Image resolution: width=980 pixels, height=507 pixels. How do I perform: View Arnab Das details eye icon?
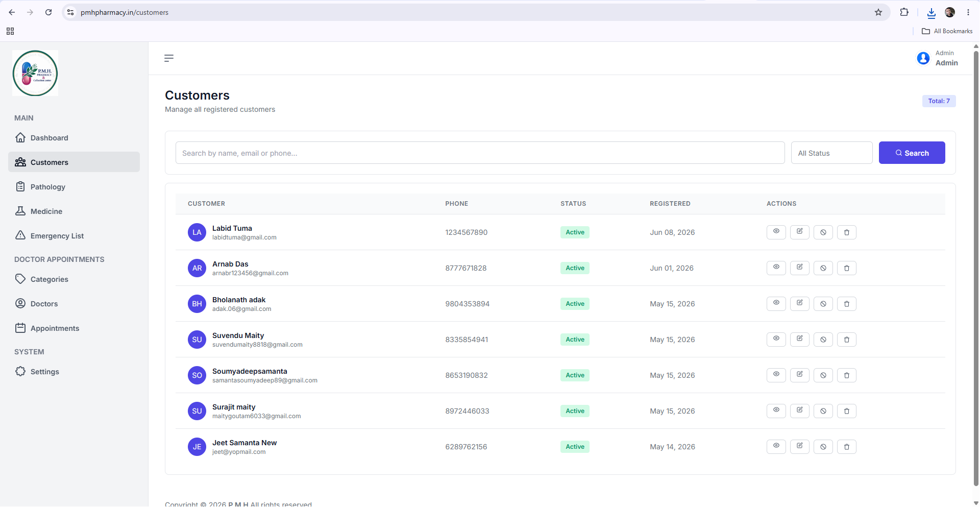click(776, 268)
